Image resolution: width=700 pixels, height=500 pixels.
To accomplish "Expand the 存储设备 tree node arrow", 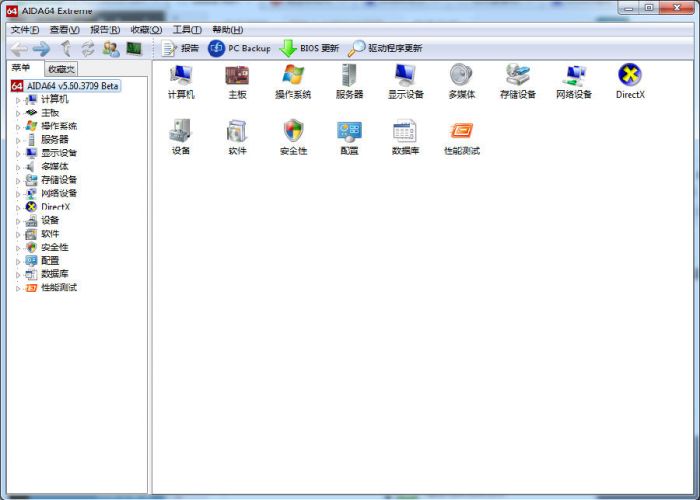I will [x=18, y=180].
